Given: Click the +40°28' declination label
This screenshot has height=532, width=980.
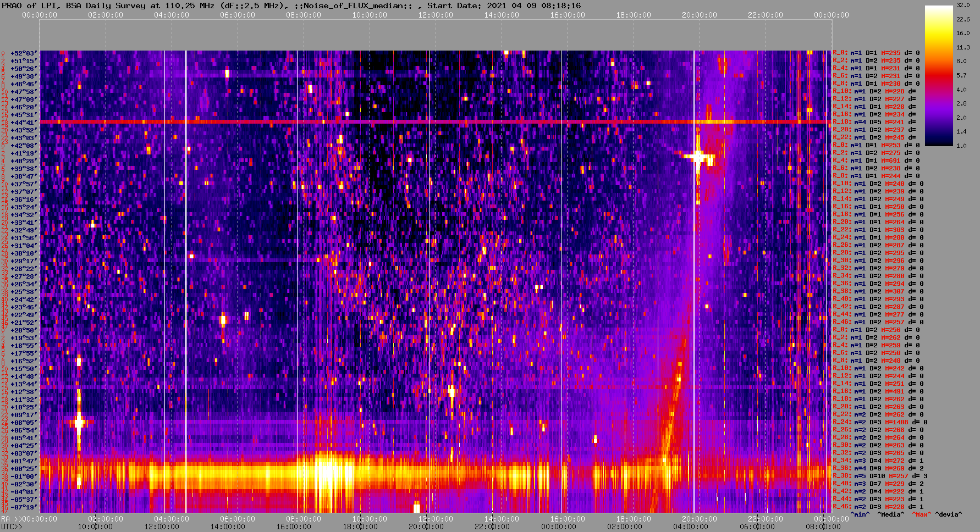Looking at the screenshot, I should (x=24, y=161).
